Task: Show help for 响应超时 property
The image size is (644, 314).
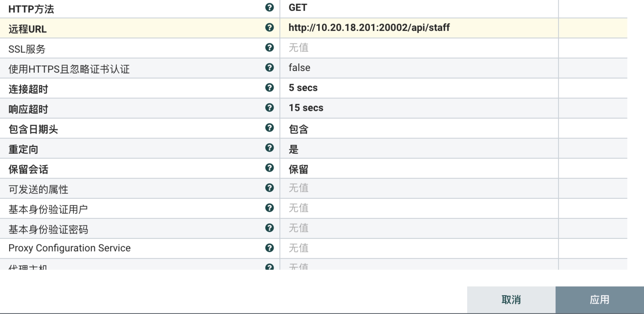Action: point(269,108)
